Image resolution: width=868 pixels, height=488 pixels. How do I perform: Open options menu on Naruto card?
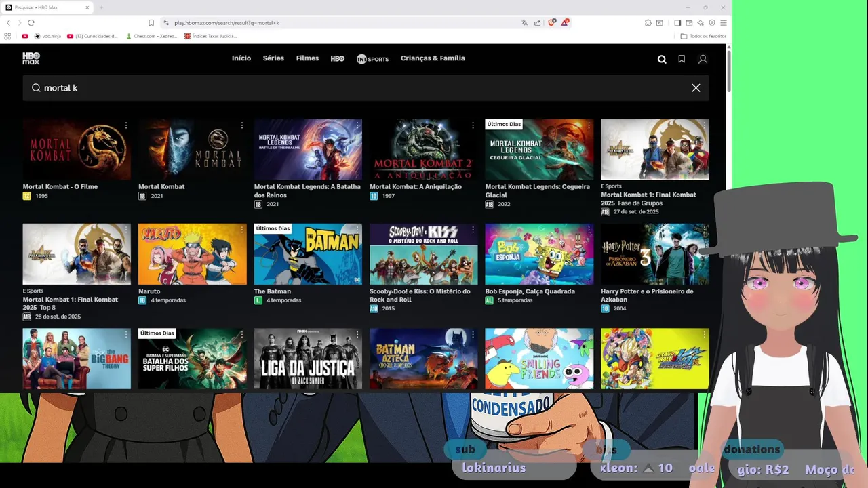click(241, 230)
